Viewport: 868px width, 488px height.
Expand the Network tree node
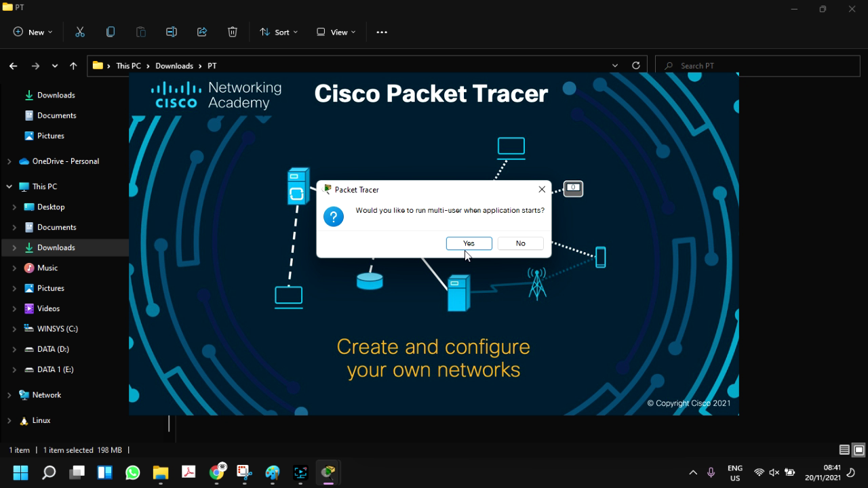(x=9, y=395)
